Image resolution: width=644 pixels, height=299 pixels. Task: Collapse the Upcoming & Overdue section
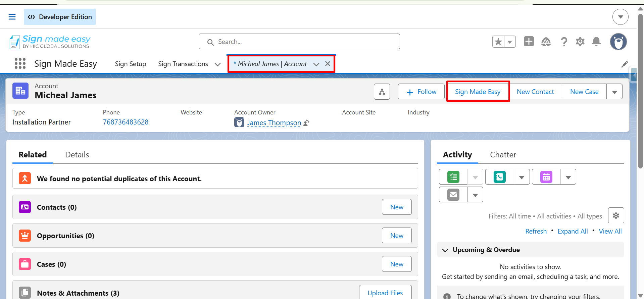445,250
